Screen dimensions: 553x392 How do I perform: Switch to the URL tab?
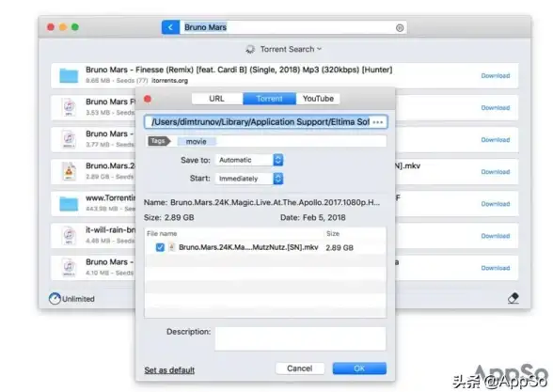click(x=217, y=99)
